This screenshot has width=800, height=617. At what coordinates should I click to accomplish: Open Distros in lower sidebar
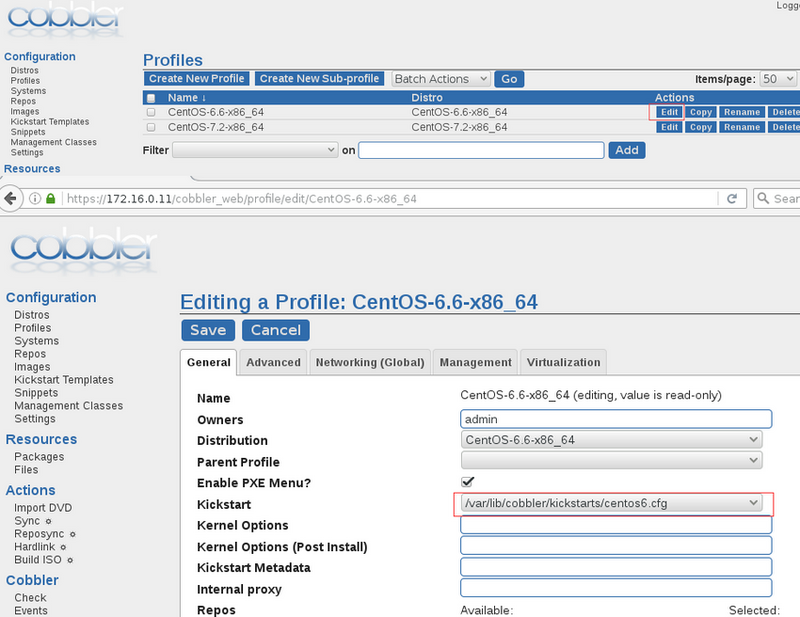pos(32,315)
